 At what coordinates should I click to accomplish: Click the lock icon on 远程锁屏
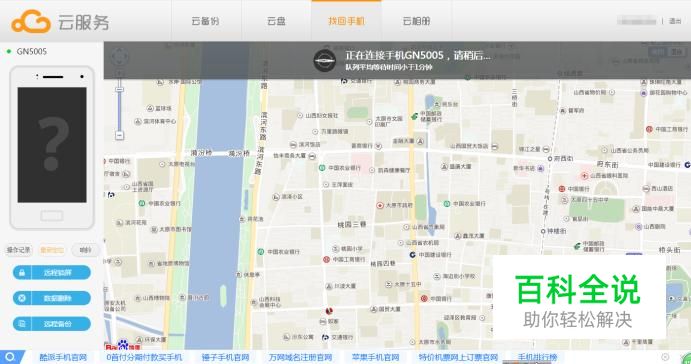coord(22,273)
